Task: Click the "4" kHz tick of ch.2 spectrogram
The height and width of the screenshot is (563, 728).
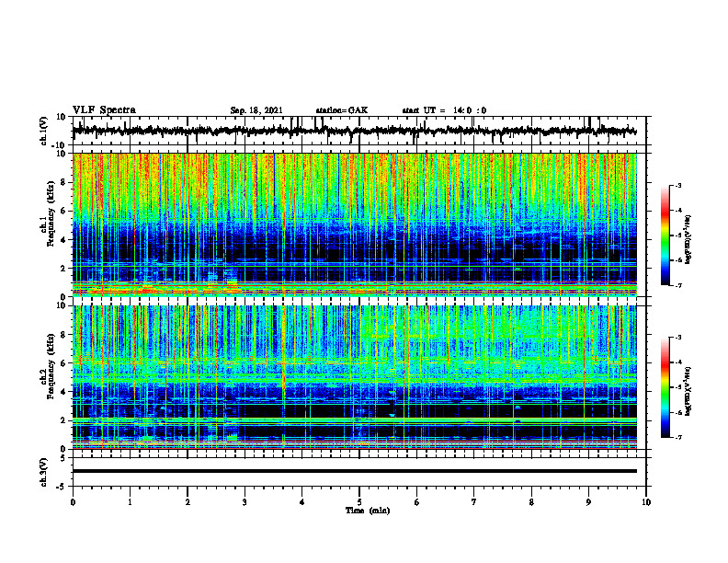Action: click(x=64, y=392)
